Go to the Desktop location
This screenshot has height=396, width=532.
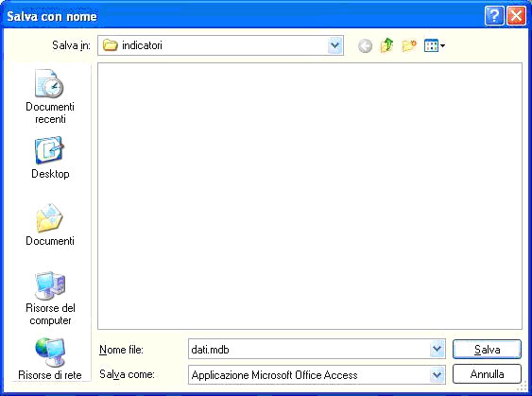(x=50, y=158)
